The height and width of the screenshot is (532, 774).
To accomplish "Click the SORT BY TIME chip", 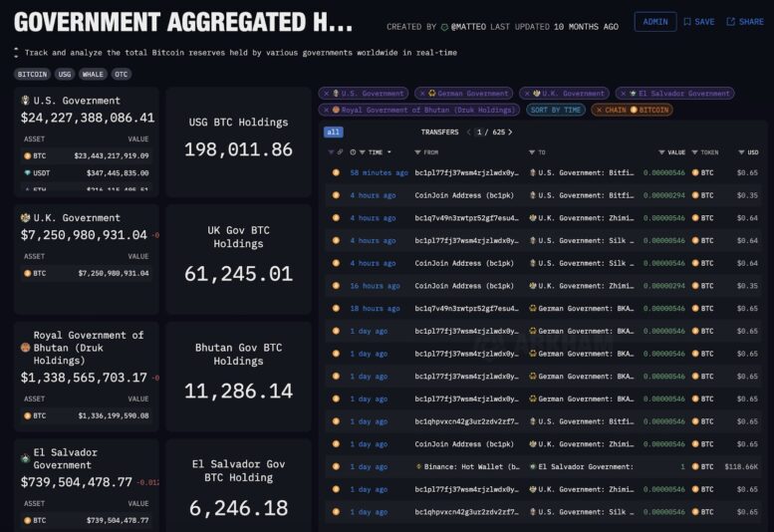I will (556, 110).
